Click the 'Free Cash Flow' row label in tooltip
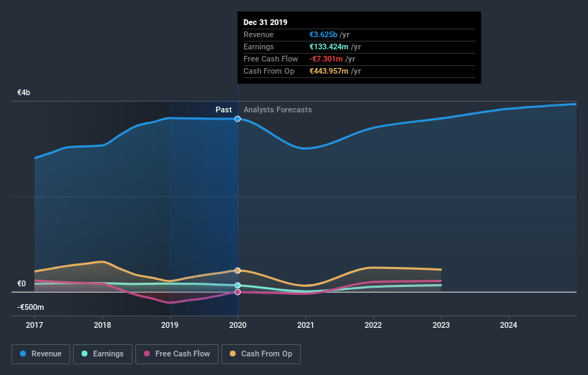The height and width of the screenshot is (375, 588). click(x=271, y=59)
